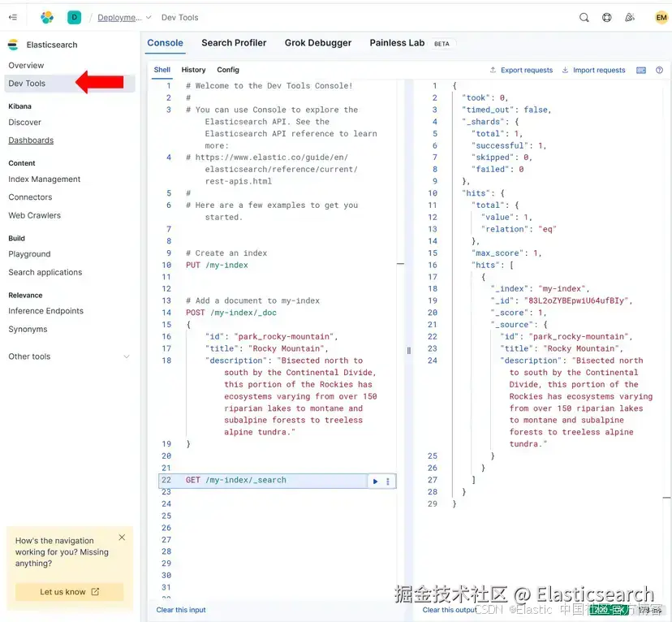Open the newsfeed celebration icon
The height and width of the screenshot is (622, 672).
630,18
